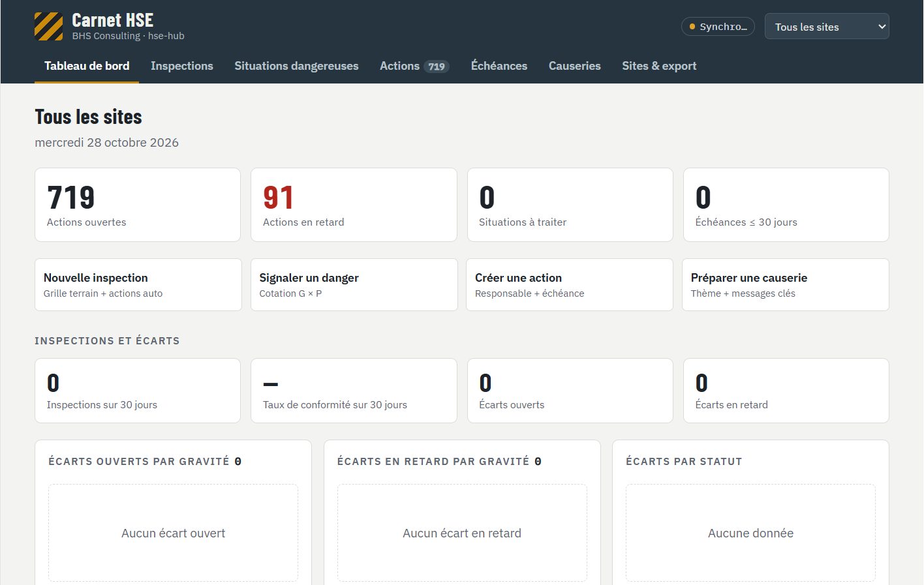This screenshot has width=924, height=585.
Task: Click 'ÉCARTS PAR STATUT' panel title
Action: coord(684,461)
